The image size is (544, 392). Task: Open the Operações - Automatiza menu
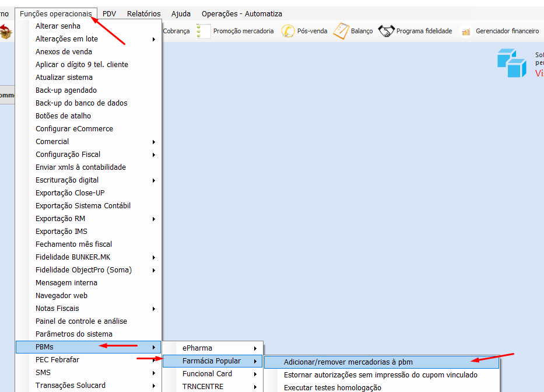[241, 13]
